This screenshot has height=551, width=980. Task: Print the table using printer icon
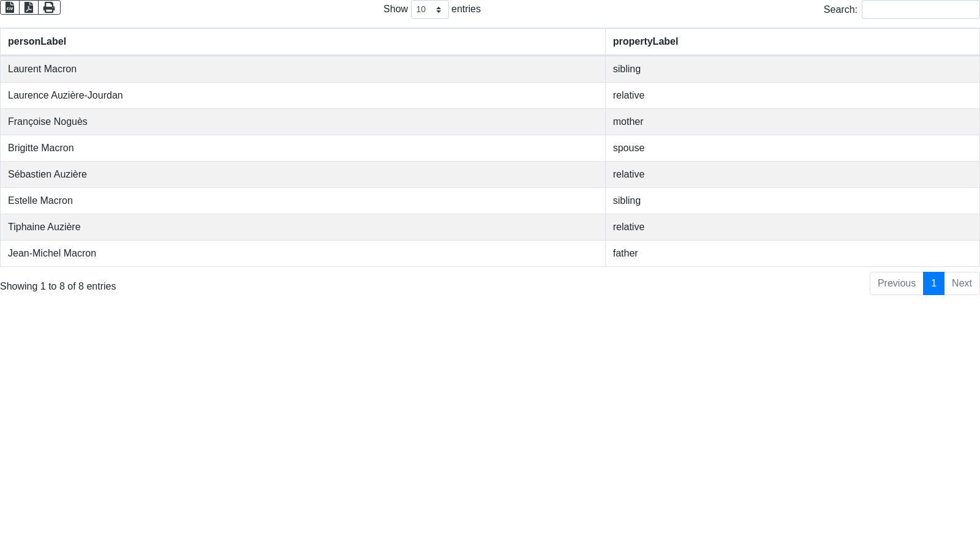coord(49,7)
